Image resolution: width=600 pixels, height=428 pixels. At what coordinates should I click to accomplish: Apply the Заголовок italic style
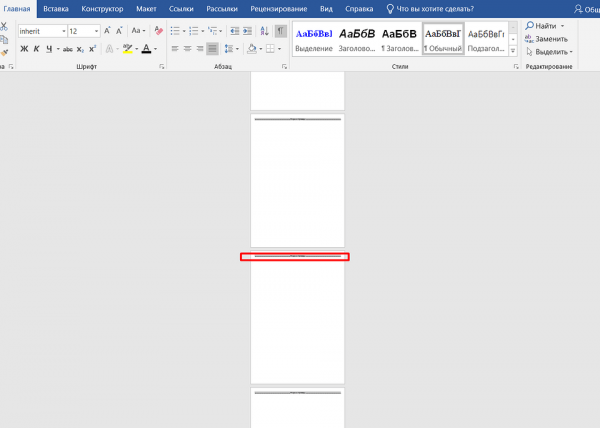357,39
